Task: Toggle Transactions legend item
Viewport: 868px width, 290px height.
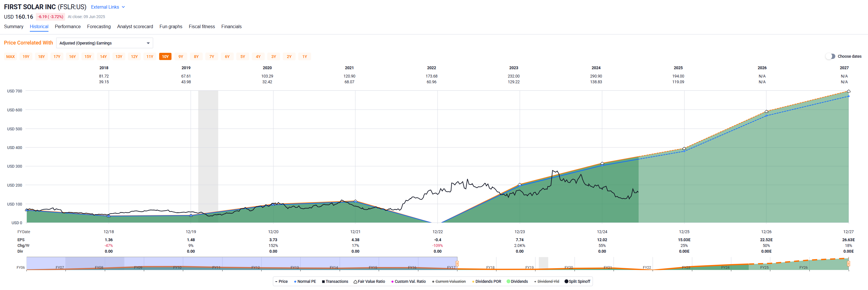Action: point(335,282)
